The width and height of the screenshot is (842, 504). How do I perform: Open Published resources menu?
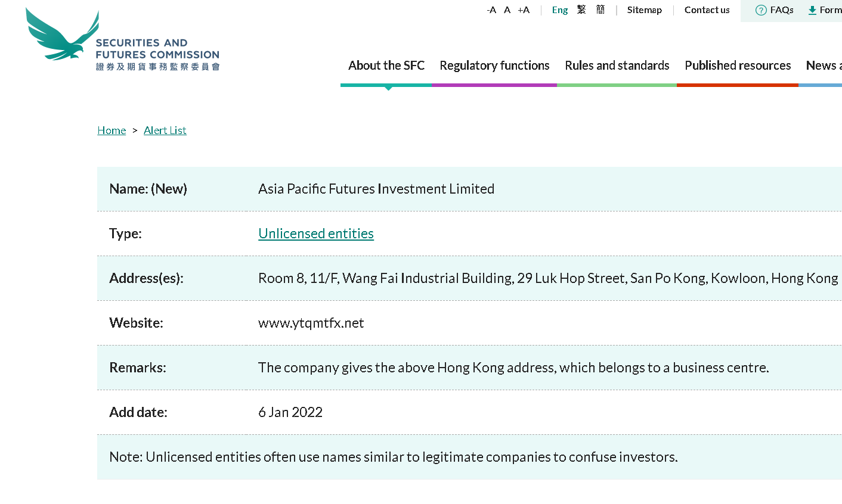[x=738, y=66]
